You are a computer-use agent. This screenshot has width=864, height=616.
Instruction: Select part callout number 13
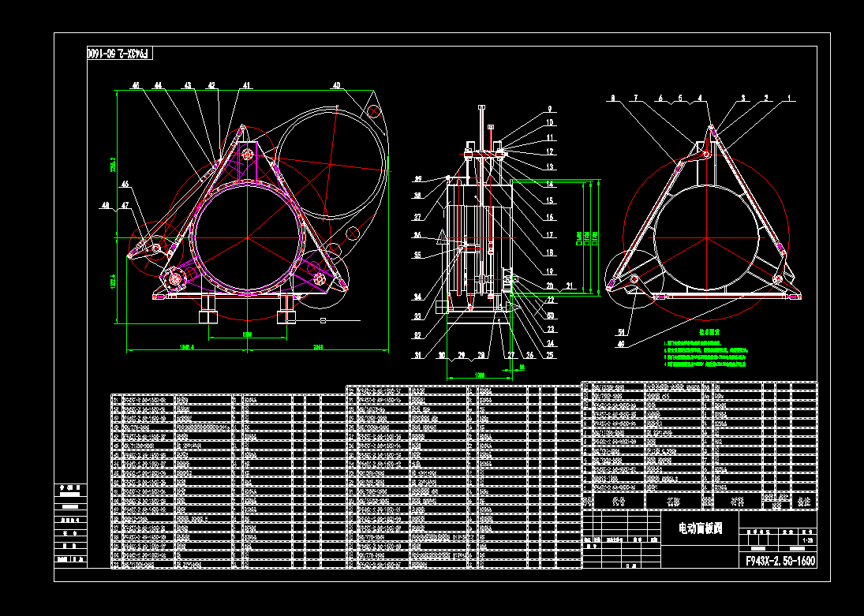click(x=550, y=167)
